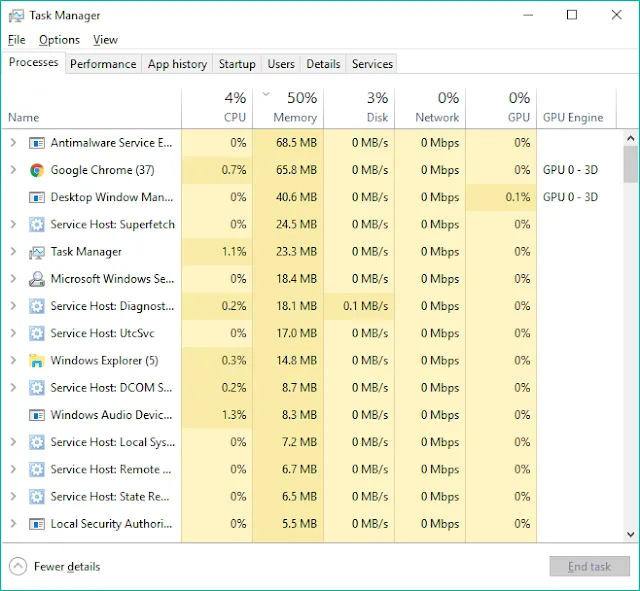Image resolution: width=640 pixels, height=591 pixels.
Task: Click the Windows Explorer folder icon
Action: [x=37, y=361]
